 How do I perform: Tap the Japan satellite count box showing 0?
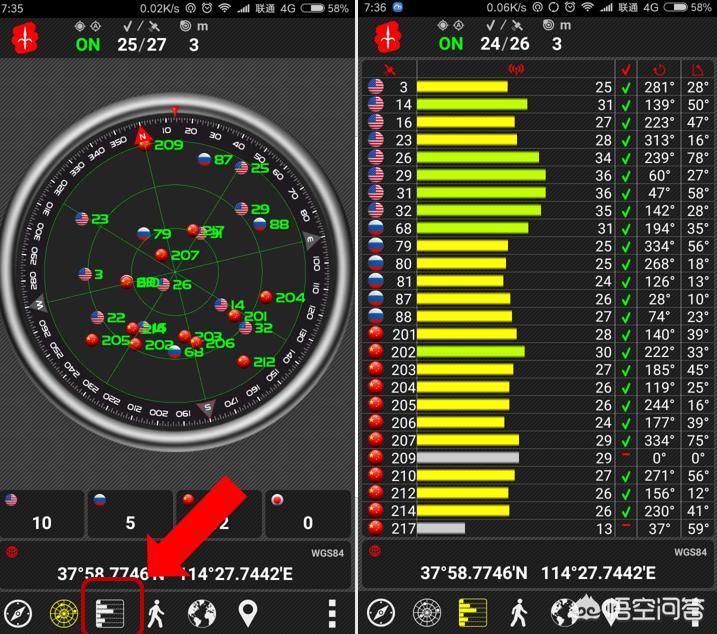click(308, 514)
